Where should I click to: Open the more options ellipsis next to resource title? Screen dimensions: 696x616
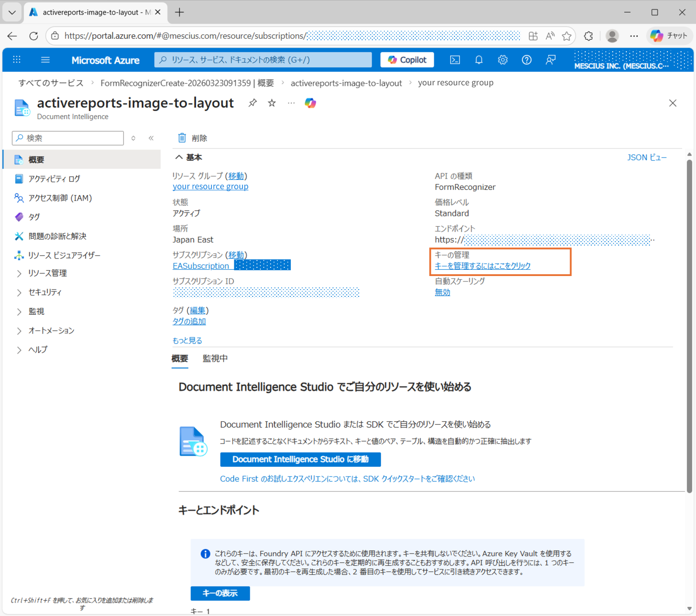(x=291, y=103)
